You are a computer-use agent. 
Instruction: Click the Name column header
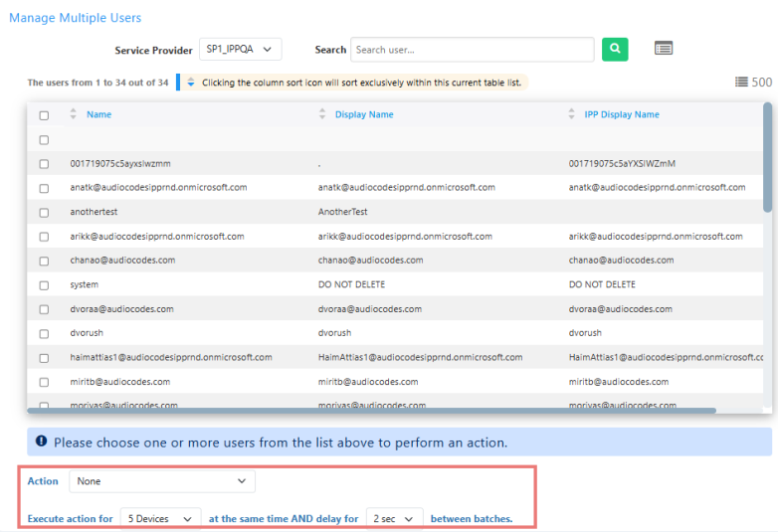(98, 115)
